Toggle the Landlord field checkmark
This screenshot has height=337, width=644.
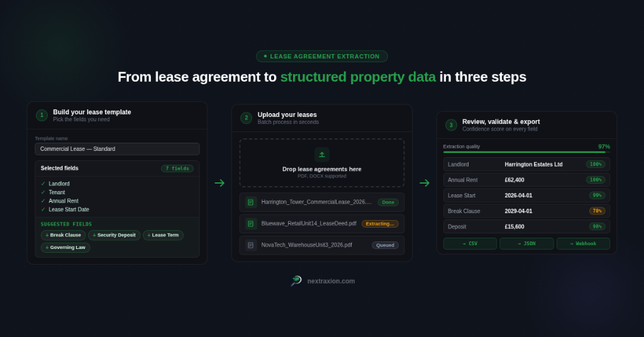pyautogui.click(x=43, y=184)
